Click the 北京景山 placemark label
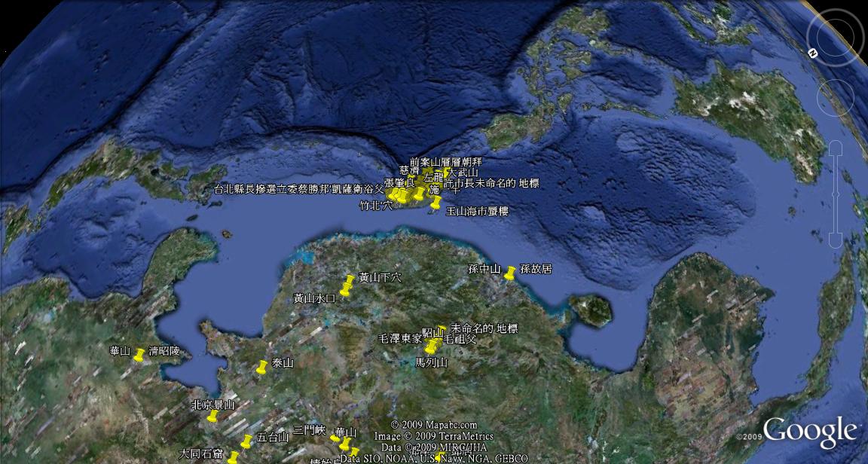This screenshot has height=464, width=868. click(212, 404)
